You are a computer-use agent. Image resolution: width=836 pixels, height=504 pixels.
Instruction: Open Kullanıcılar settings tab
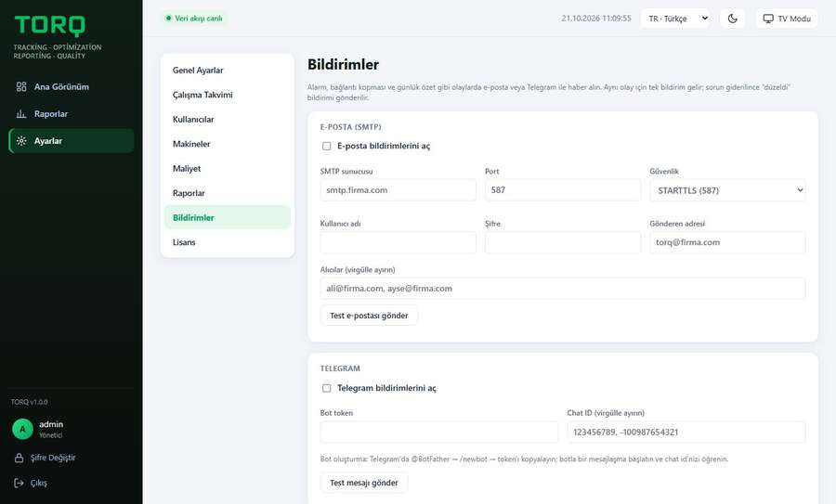tap(228, 120)
